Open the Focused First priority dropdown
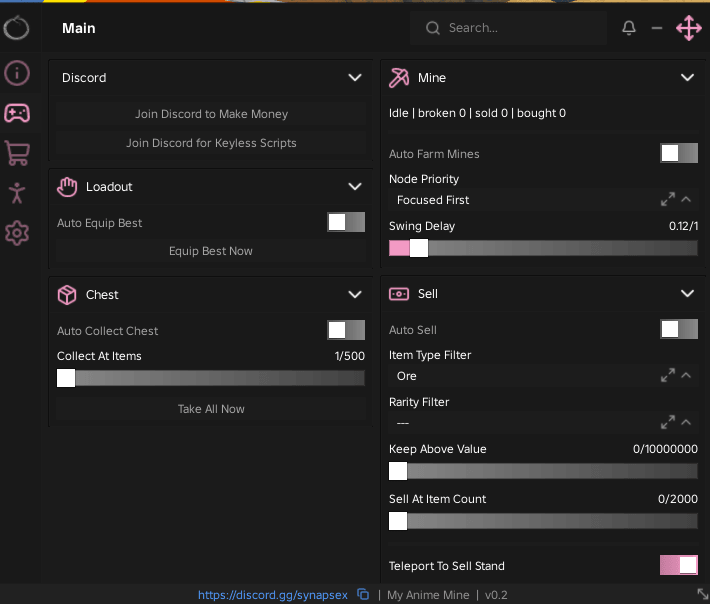Image resolution: width=710 pixels, height=604 pixels. coord(543,200)
